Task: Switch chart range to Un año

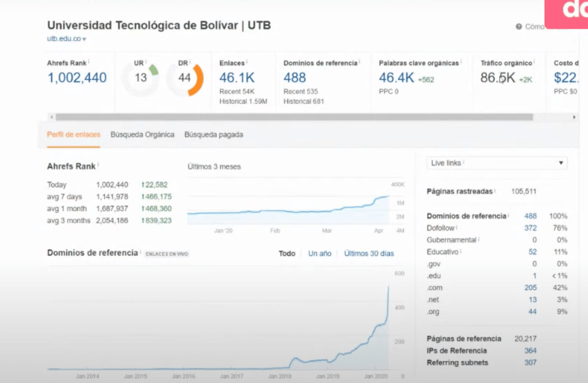Action: pos(319,253)
